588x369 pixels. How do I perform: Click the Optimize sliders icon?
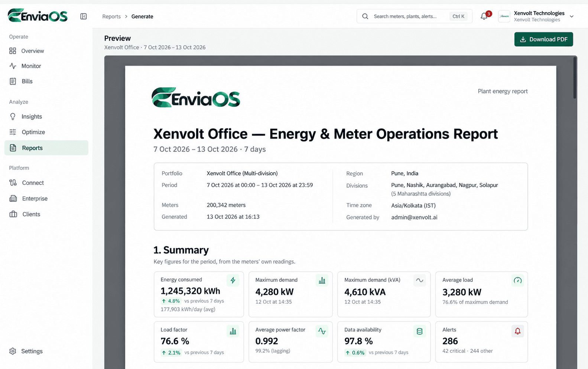pyautogui.click(x=13, y=132)
